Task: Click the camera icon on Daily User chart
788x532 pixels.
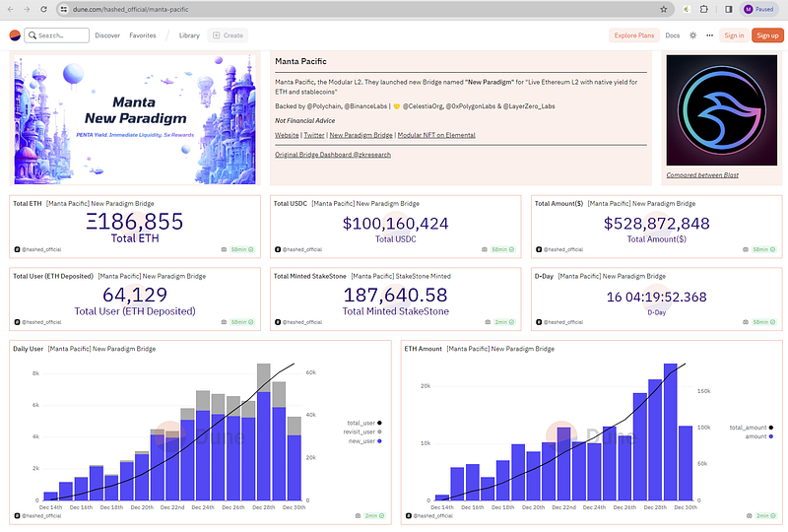Action: (358, 515)
